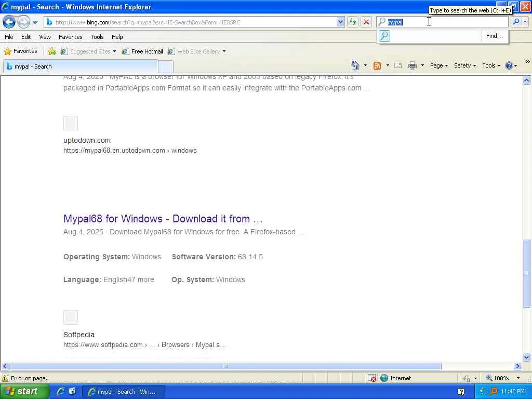
Task: Click the vertical scrollbar thumb
Action: coord(527,273)
